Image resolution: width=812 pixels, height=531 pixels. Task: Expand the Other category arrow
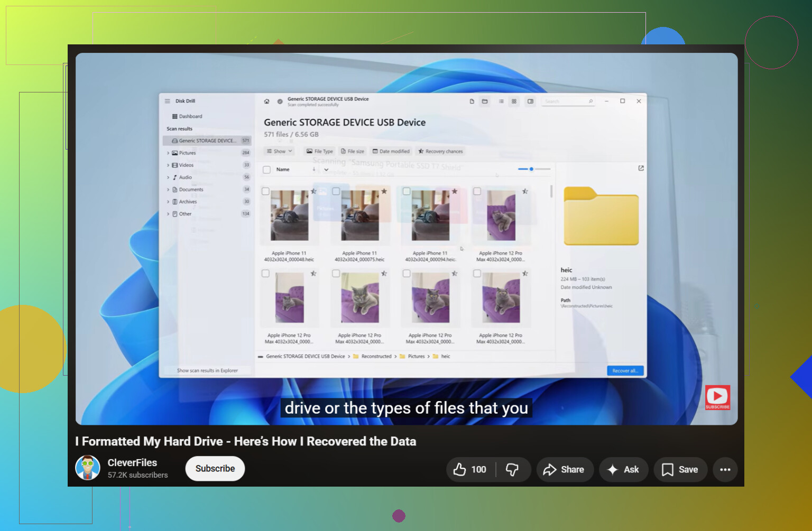coord(168,214)
